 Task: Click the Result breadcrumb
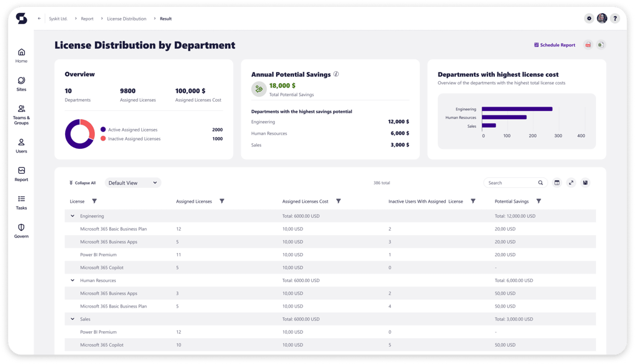pos(166,19)
